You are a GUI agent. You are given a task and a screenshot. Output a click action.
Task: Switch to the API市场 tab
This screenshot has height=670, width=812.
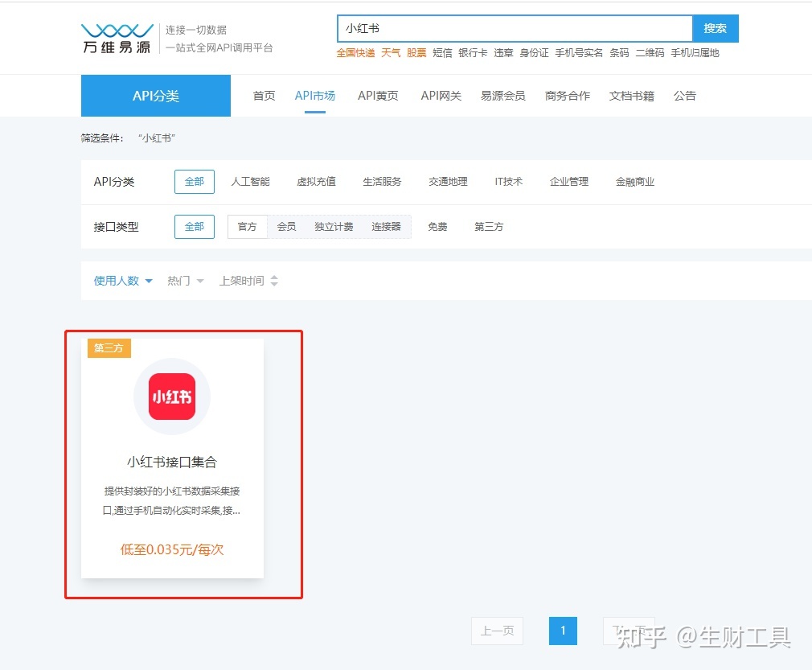315,95
